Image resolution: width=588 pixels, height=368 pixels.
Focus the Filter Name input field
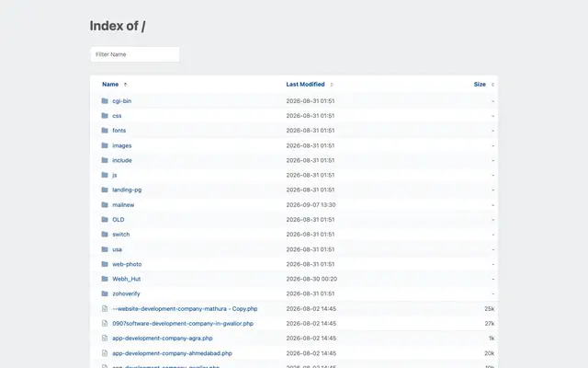(x=135, y=54)
